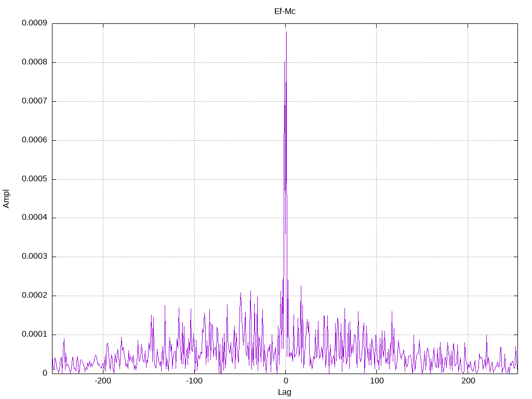Click the x-axis tick label 200
The height and width of the screenshot is (399, 532).
468,381
